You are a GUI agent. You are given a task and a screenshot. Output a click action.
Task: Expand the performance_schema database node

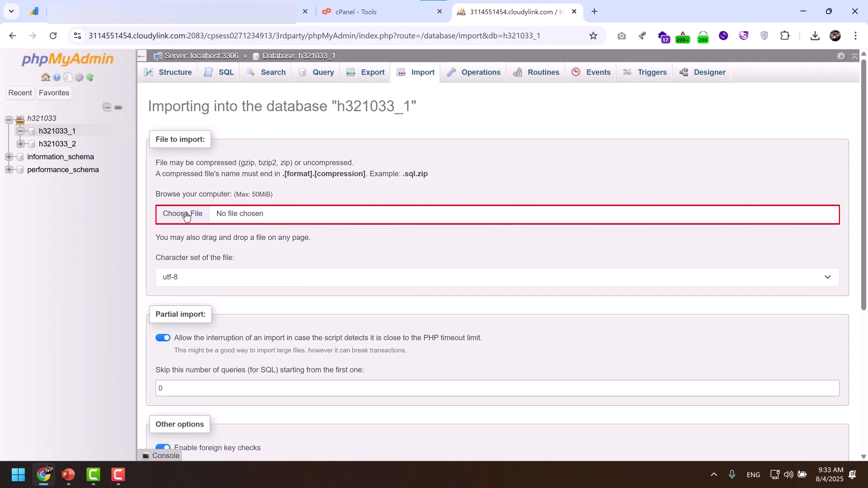(9, 170)
